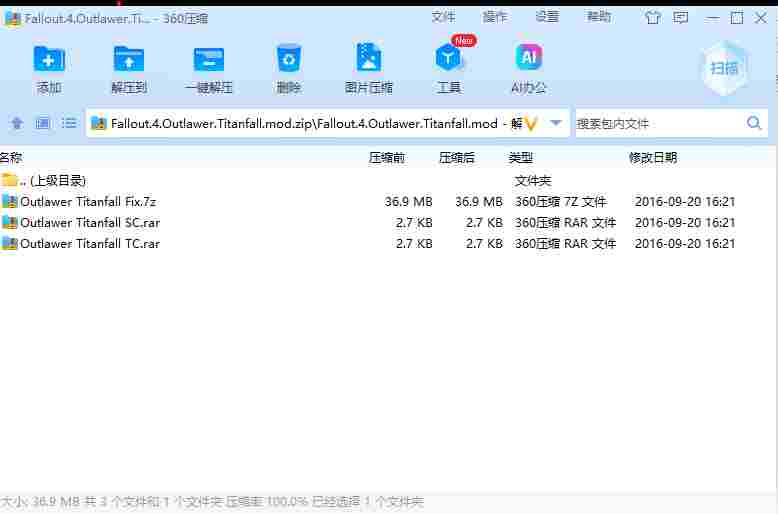Go up one directory with the arrow icon
This screenshot has height=514, width=778.
(17, 123)
